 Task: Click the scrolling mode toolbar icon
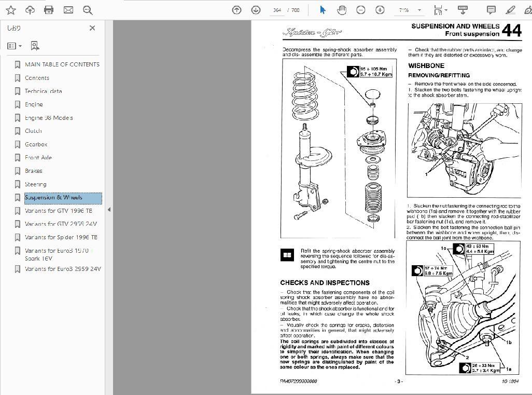pyautogui.click(x=463, y=10)
